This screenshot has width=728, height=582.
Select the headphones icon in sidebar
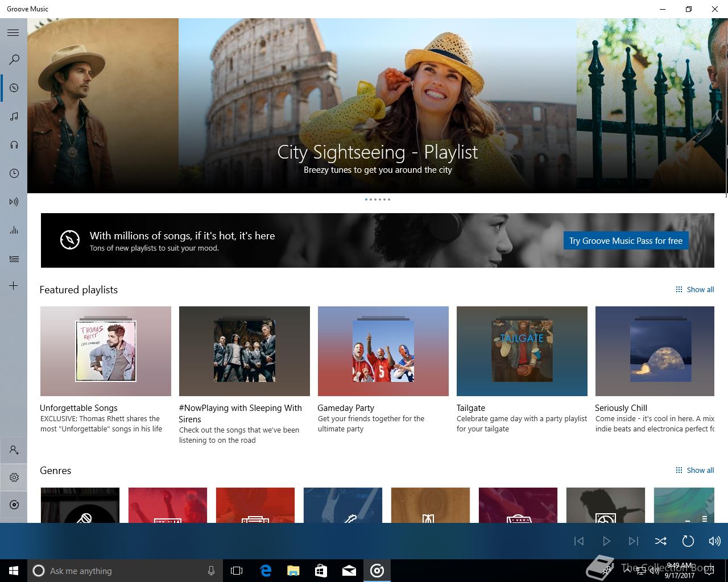14,145
